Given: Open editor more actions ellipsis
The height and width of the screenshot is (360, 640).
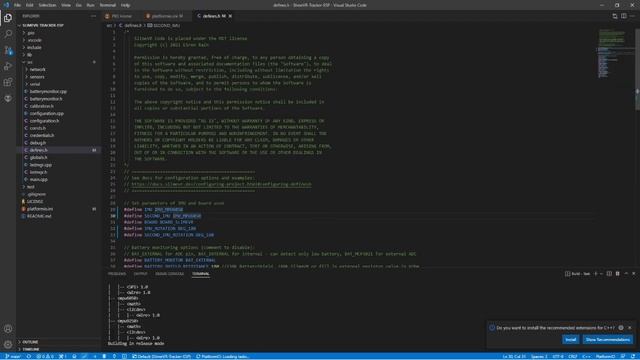Looking at the screenshot, I should (x=632, y=16).
